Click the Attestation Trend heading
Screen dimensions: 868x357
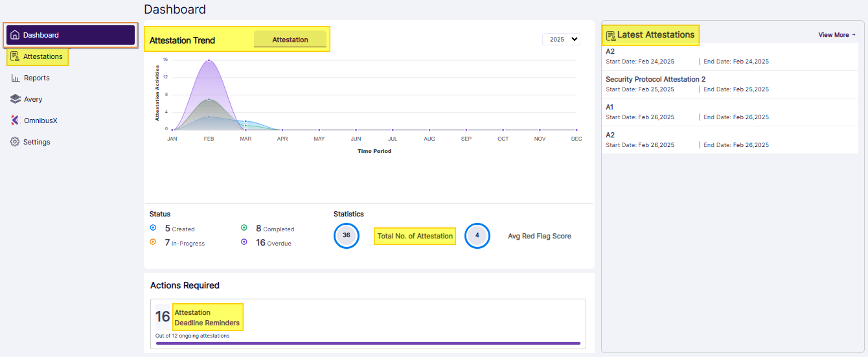[x=182, y=40]
